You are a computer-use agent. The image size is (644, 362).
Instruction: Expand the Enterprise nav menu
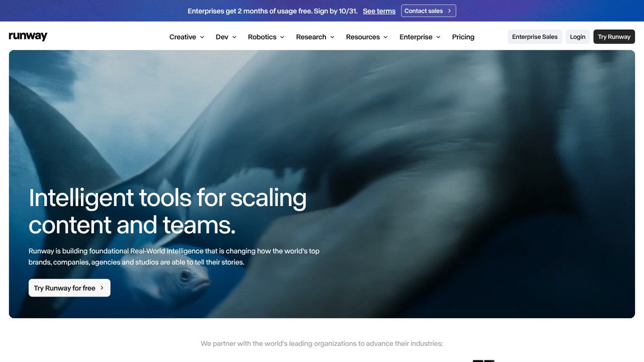coord(420,37)
